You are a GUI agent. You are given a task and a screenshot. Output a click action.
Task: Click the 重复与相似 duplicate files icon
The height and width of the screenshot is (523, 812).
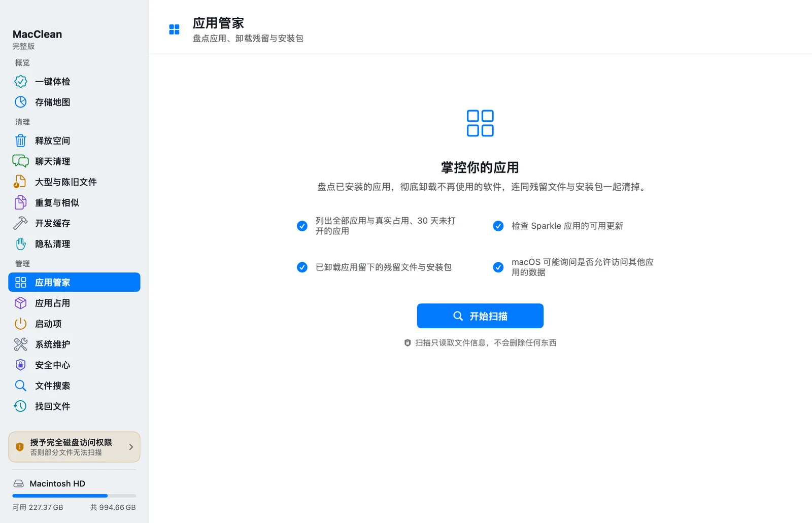20,202
